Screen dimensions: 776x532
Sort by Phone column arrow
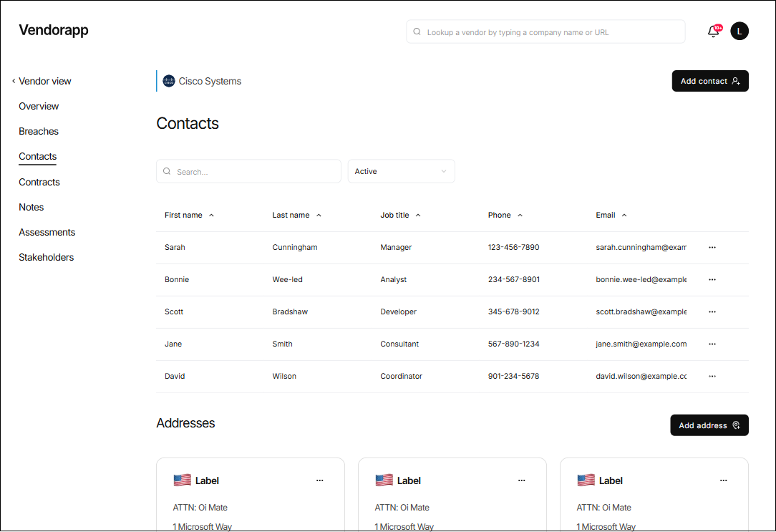click(x=520, y=216)
